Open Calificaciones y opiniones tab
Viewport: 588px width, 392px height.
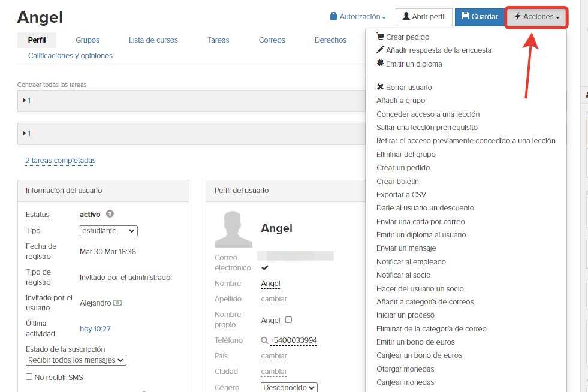pos(70,56)
